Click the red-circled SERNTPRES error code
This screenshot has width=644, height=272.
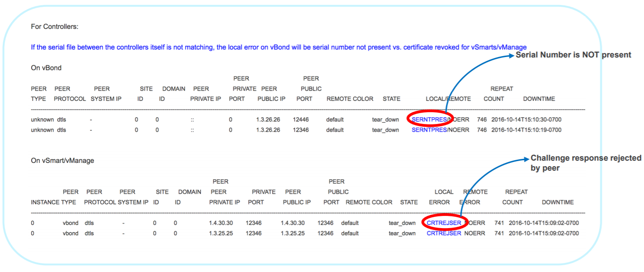(429, 119)
